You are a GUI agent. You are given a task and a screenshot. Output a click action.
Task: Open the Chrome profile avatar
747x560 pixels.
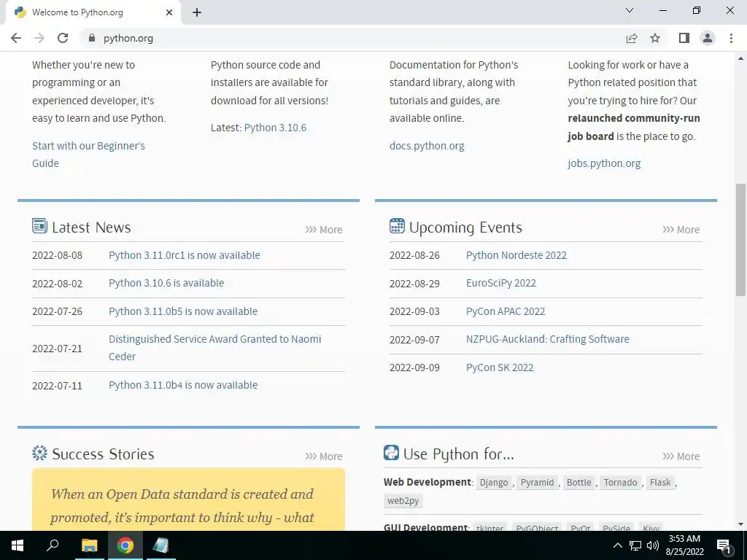[x=708, y=38]
